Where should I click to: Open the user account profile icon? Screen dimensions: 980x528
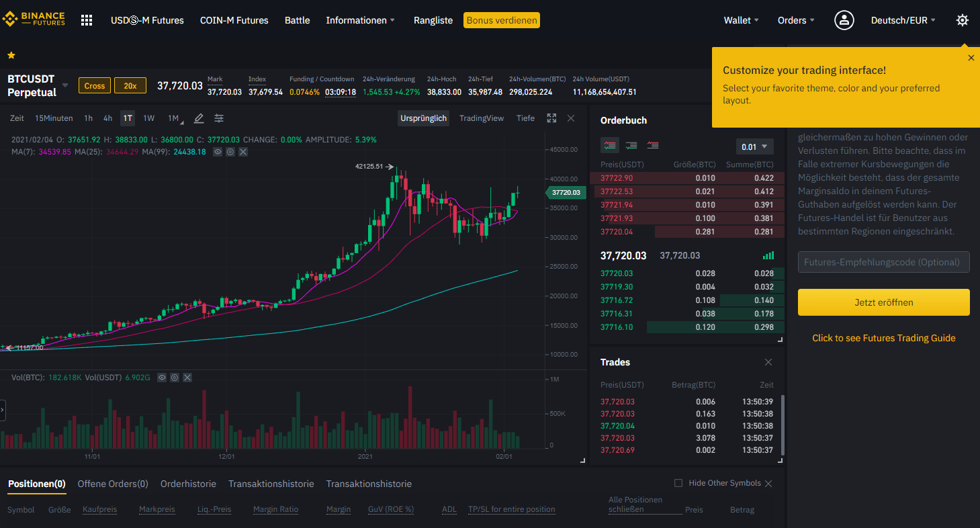(x=844, y=20)
